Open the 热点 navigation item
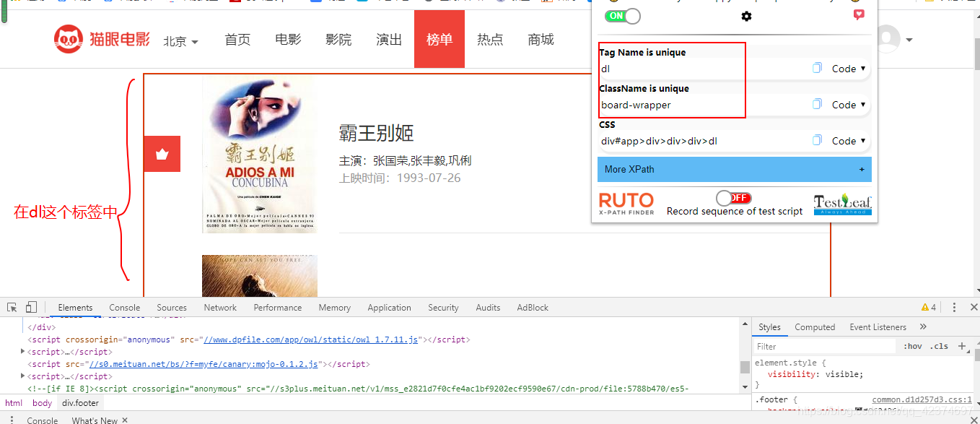Viewport: 980px width, 424px height. point(490,39)
